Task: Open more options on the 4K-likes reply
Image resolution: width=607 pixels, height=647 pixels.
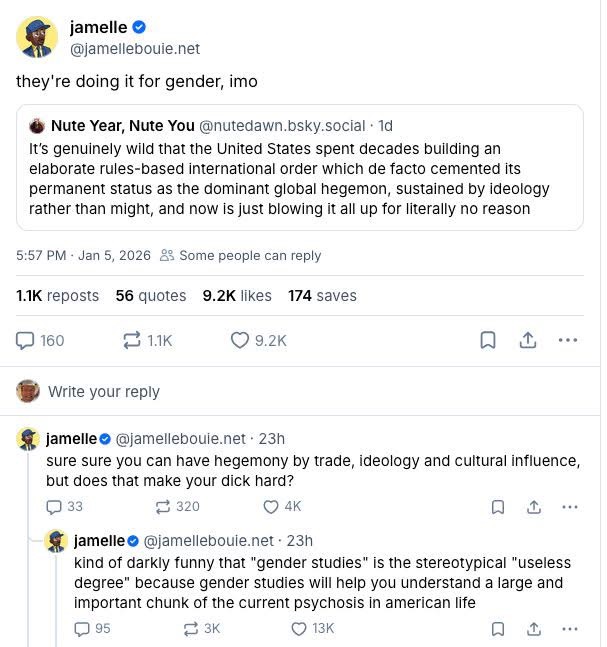Action: pos(569,507)
